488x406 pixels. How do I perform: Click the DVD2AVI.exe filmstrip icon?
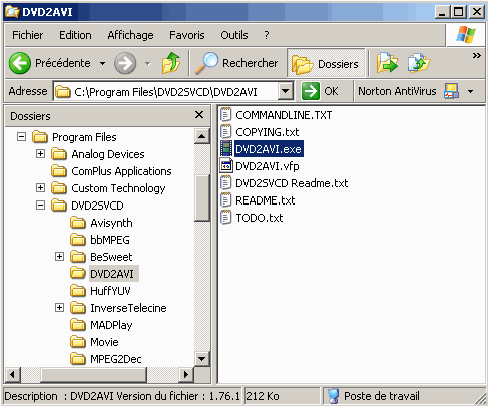226,148
